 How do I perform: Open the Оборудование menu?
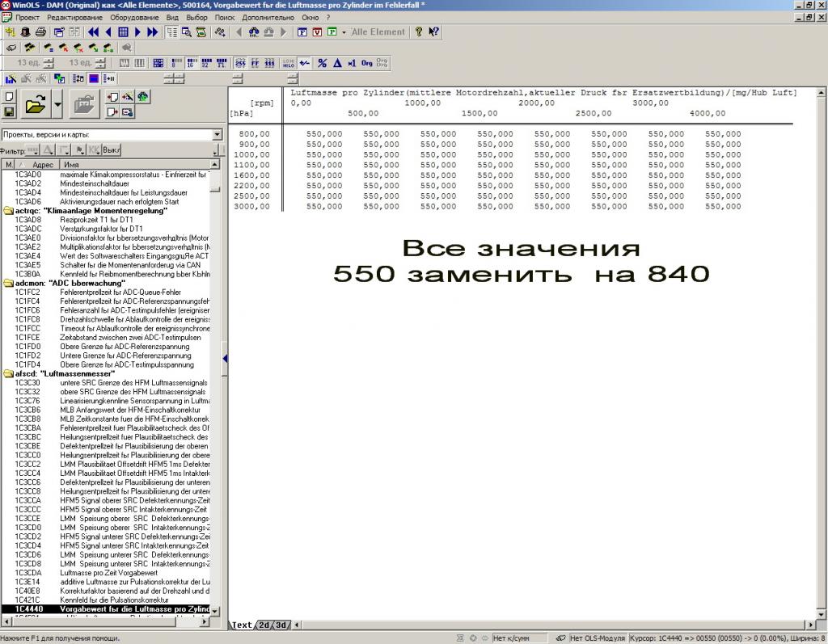135,18
